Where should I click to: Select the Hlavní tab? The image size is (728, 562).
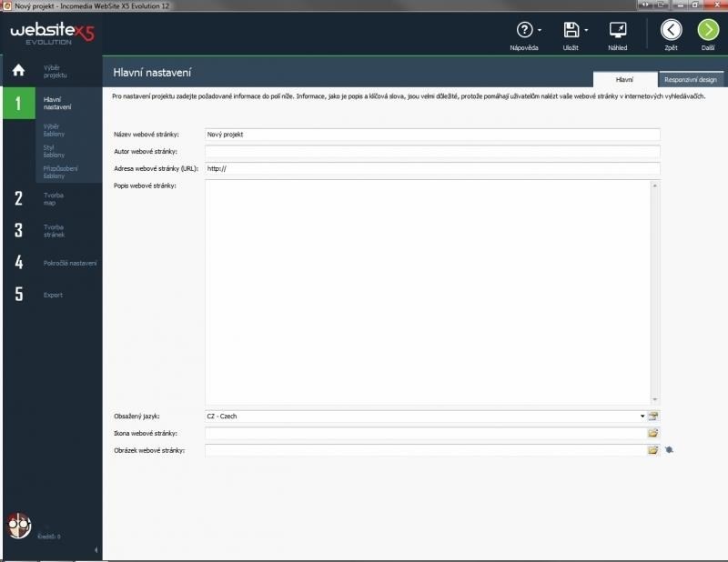(x=624, y=79)
